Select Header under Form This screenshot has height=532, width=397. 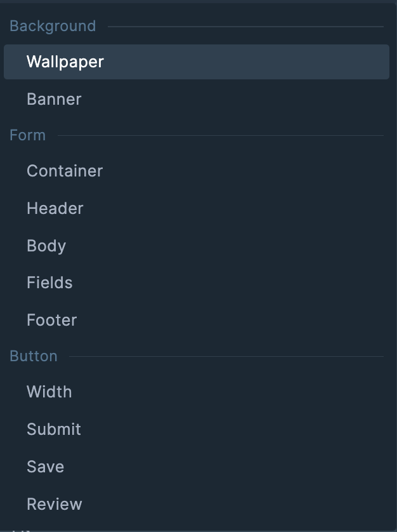(x=55, y=208)
